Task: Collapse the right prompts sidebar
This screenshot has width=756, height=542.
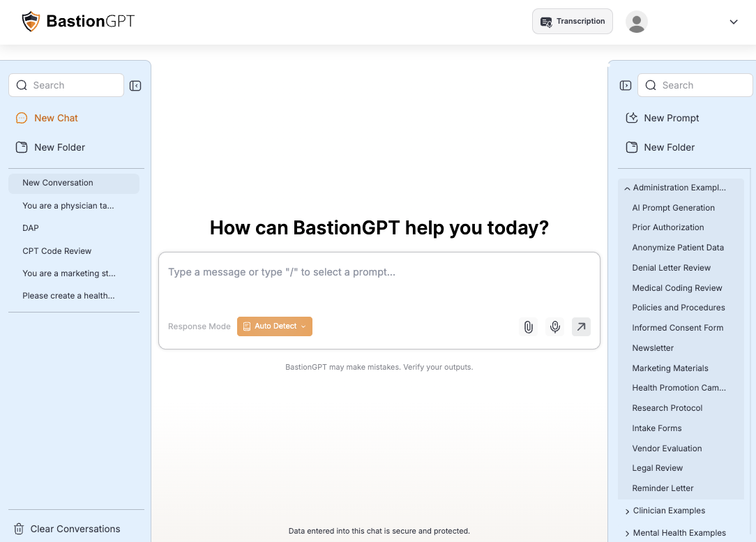Action: coord(626,85)
